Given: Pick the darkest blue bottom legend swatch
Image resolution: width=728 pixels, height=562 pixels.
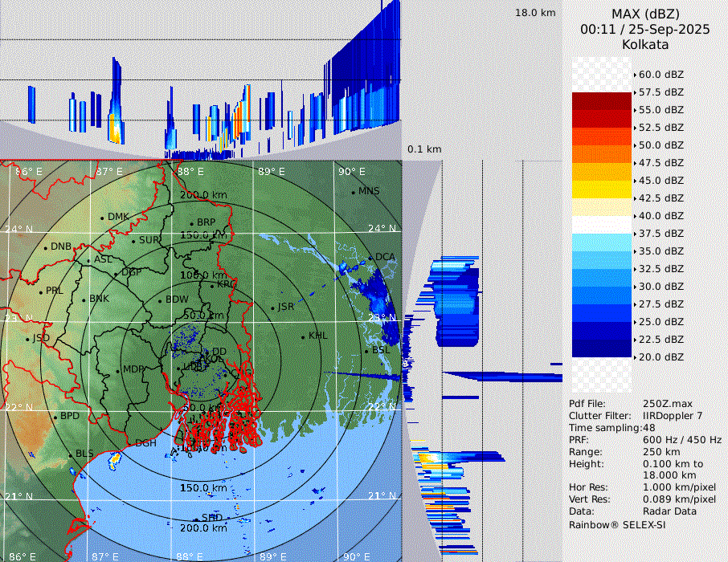Looking at the screenshot, I should 602,348.
